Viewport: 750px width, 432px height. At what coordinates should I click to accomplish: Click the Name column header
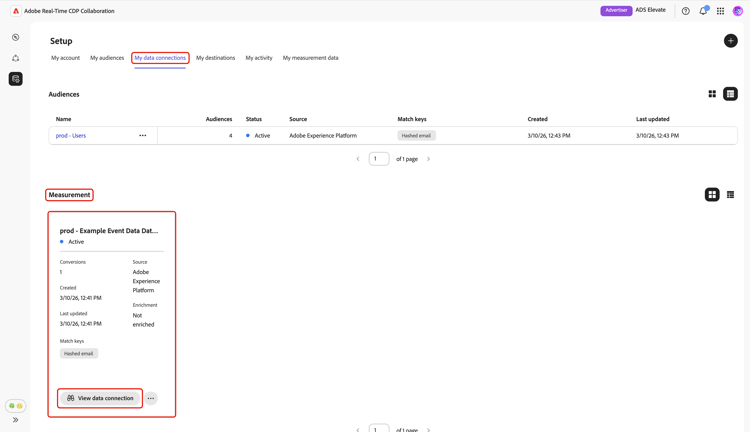(64, 119)
